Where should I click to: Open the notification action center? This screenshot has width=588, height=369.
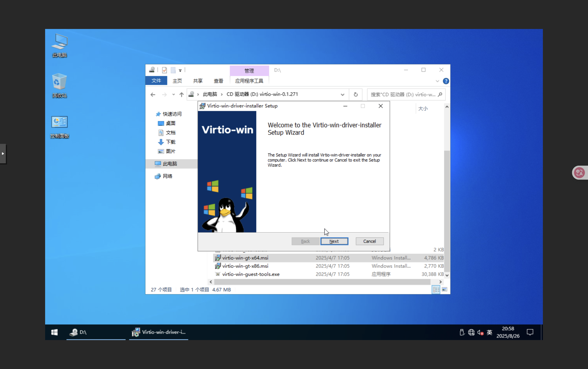[530, 332]
